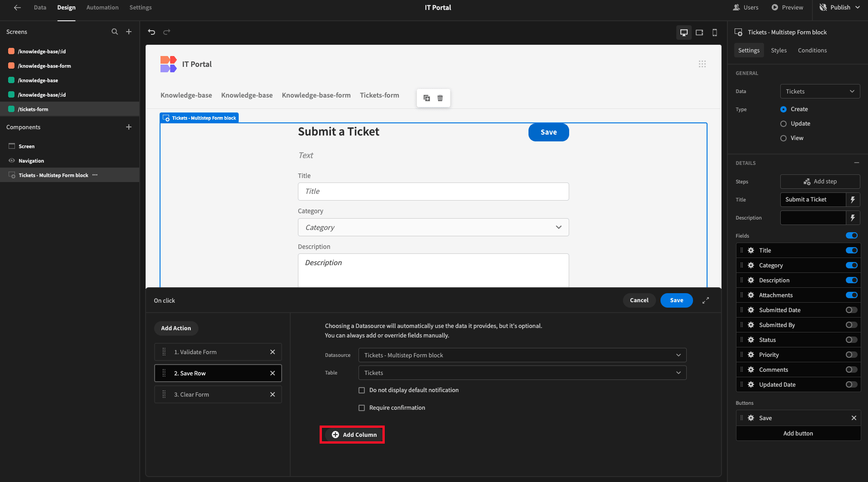Viewport: 868px width, 482px height.
Task: Remove the Validate Form action
Action: click(273, 352)
